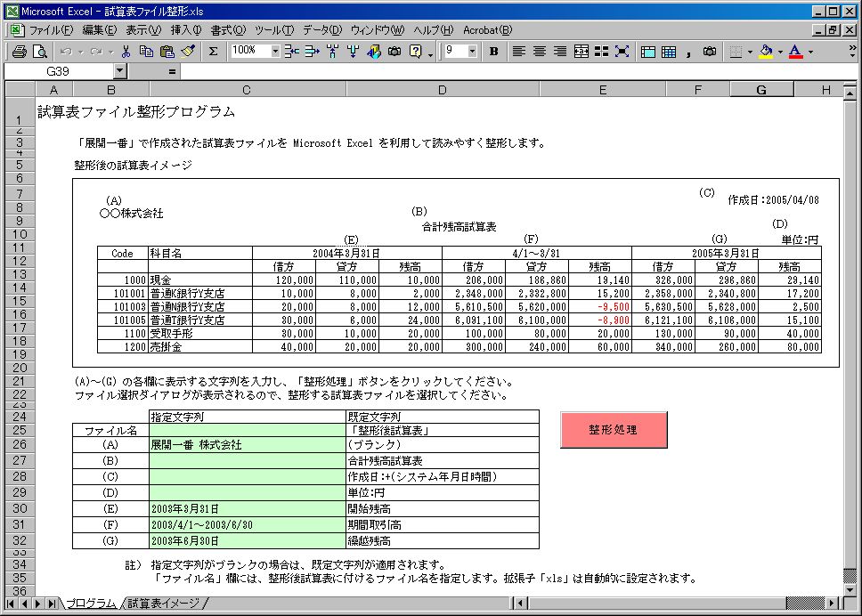Switch to the 試算表イメージ sheet tab

tap(164, 604)
